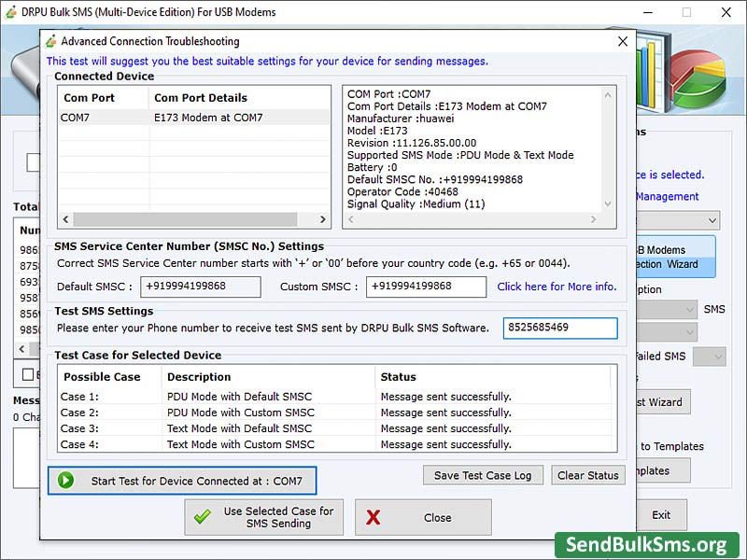Click the green play icon to start test
Image resolution: width=747 pixels, height=560 pixels.
point(63,480)
